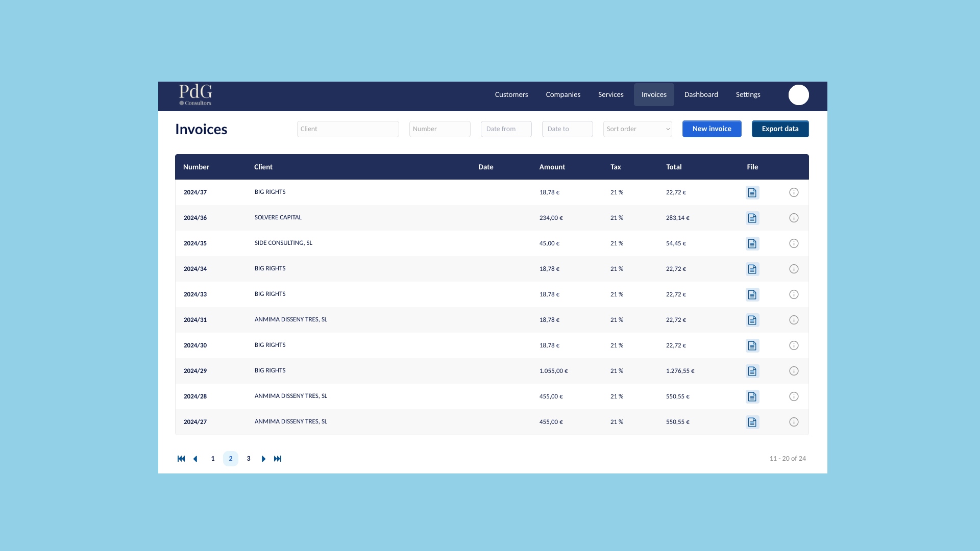This screenshot has width=980, height=551.
Task: Open the file icon for invoice 2024/37
Action: (752, 192)
